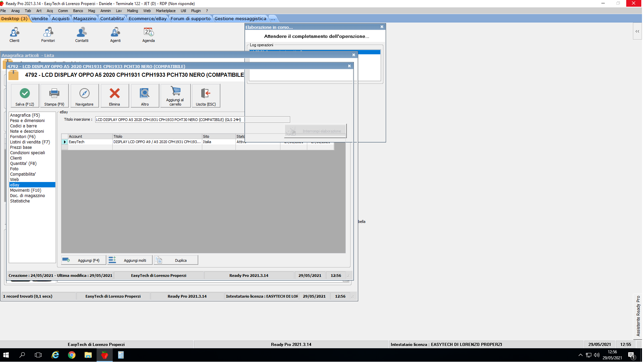Open Internet Explorer from taskbar
Image resolution: width=644 pixels, height=362 pixels.
pyautogui.click(x=55, y=355)
